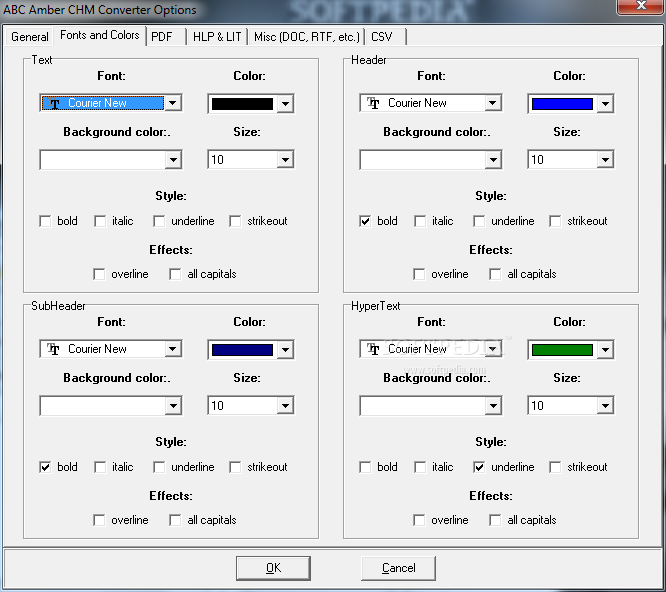
Task: Expand the Text Background color dropdown
Action: tap(173, 160)
